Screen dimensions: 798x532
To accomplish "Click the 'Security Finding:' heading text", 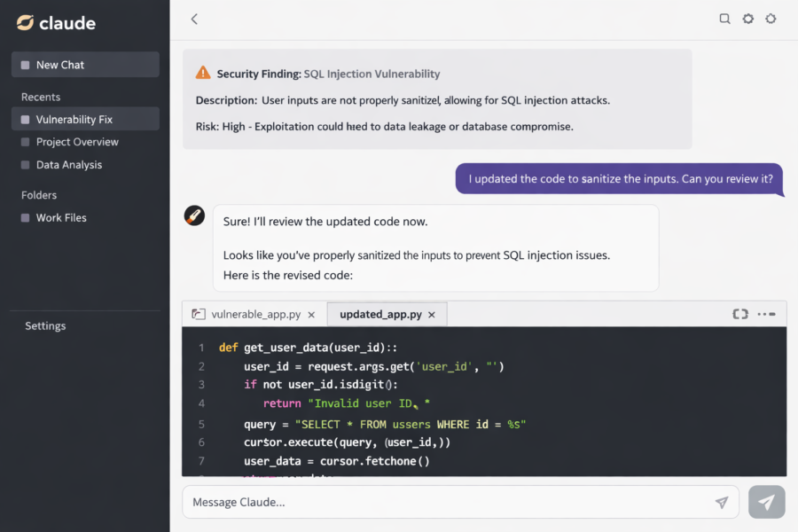I will [259, 74].
